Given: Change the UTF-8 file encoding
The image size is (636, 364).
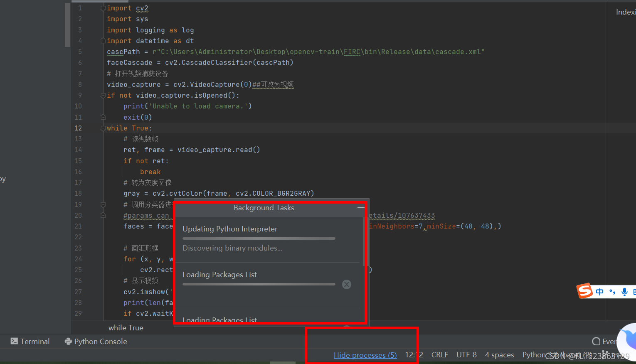Looking at the screenshot, I should pos(466,355).
